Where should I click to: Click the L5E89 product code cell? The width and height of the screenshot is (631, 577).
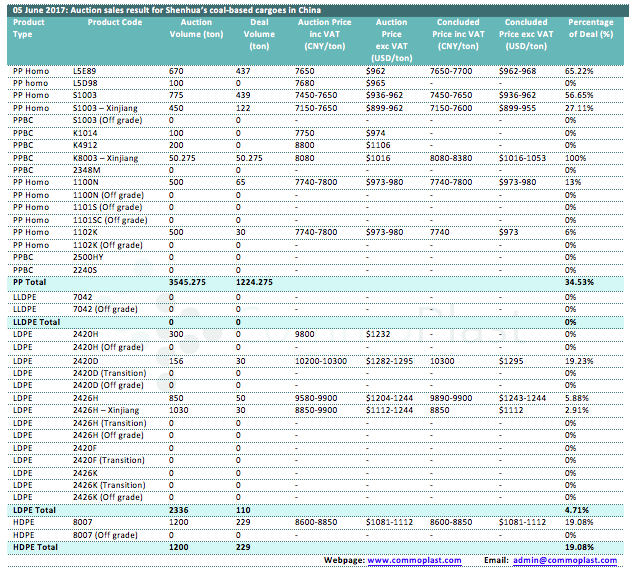[86, 71]
